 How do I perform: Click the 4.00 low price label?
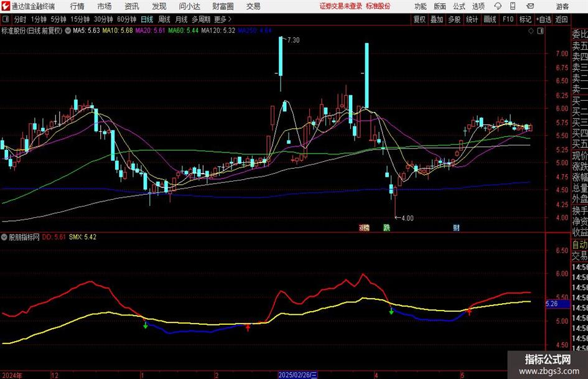[x=408, y=218]
